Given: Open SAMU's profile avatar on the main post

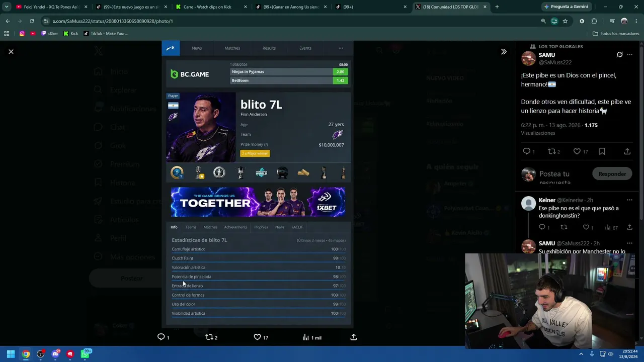Looking at the screenshot, I should click(528, 58).
